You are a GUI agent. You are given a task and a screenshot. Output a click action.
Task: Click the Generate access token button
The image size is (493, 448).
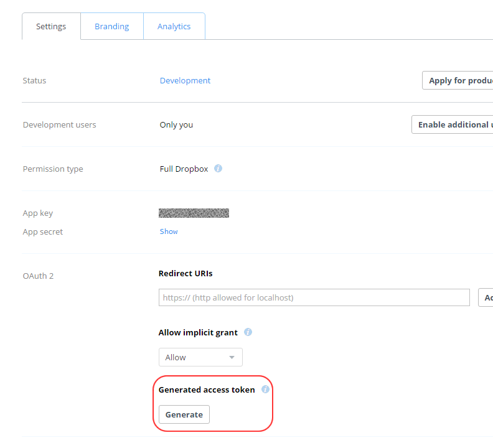(x=184, y=414)
